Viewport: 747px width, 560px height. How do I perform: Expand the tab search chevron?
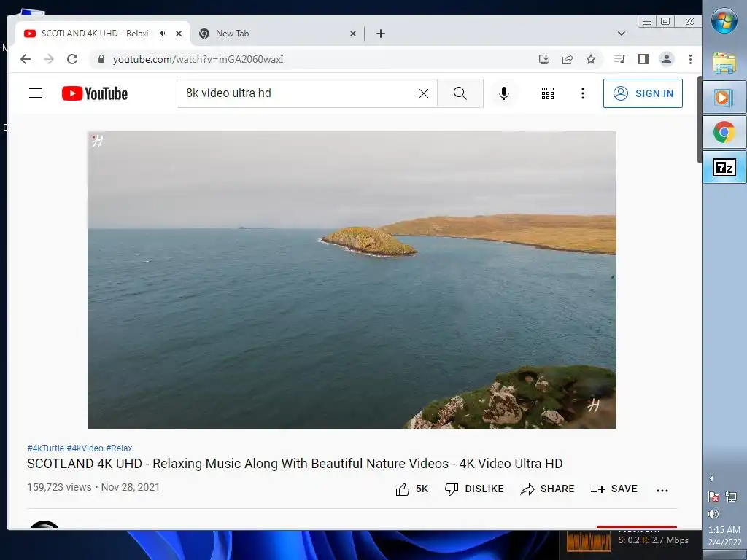tap(622, 34)
